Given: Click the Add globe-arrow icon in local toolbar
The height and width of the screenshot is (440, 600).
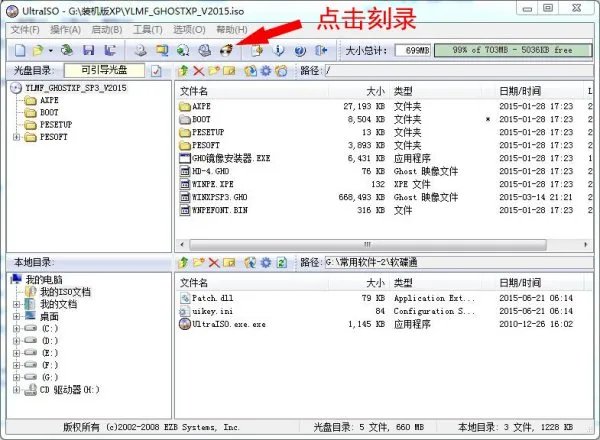Looking at the screenshot, I should coord(250,262).
